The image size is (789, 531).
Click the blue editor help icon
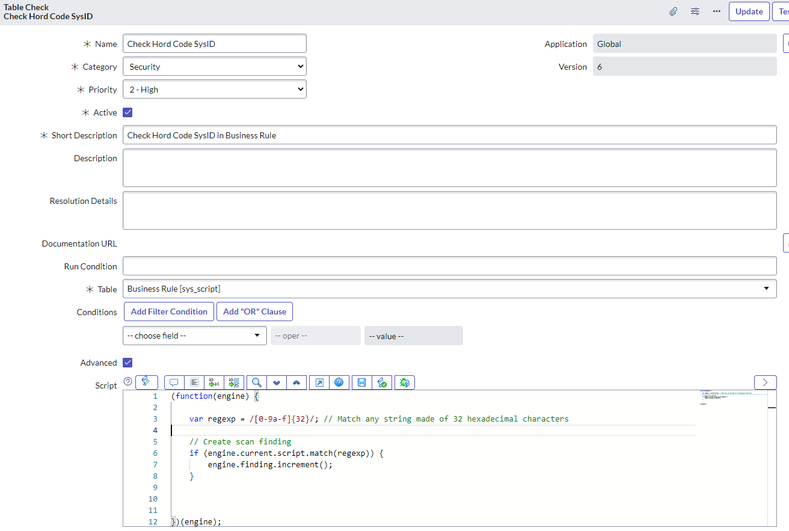pyautogui.click(x=339, y=383)
